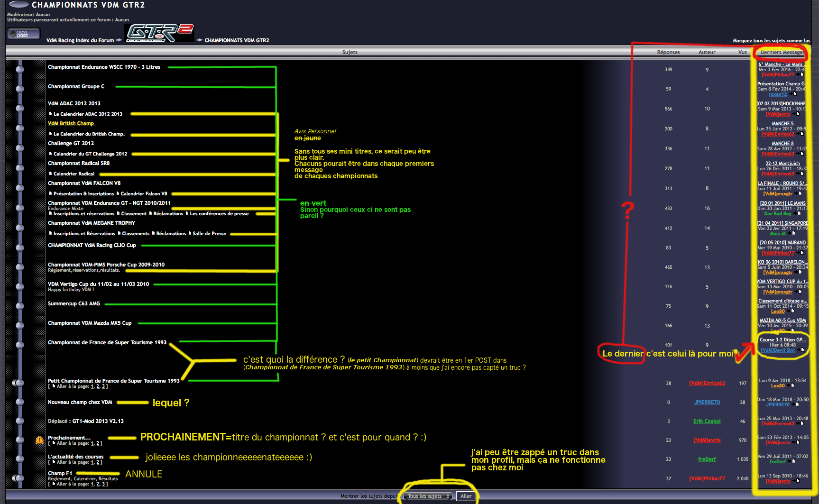819x504 pixels.
Task: Open 6° Manche - Le Mans last message
Action: point(781,64)
